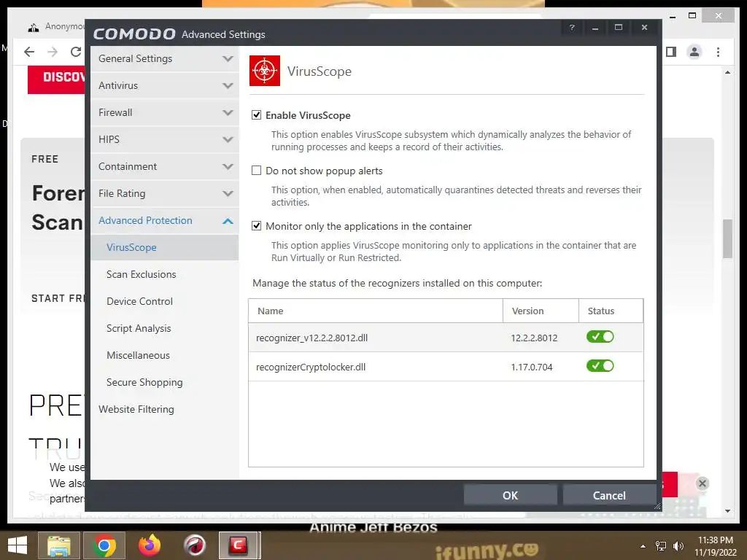Click the dialog resize grip corner
Viewport: 747px width, 560px height.
click(657, 507)
